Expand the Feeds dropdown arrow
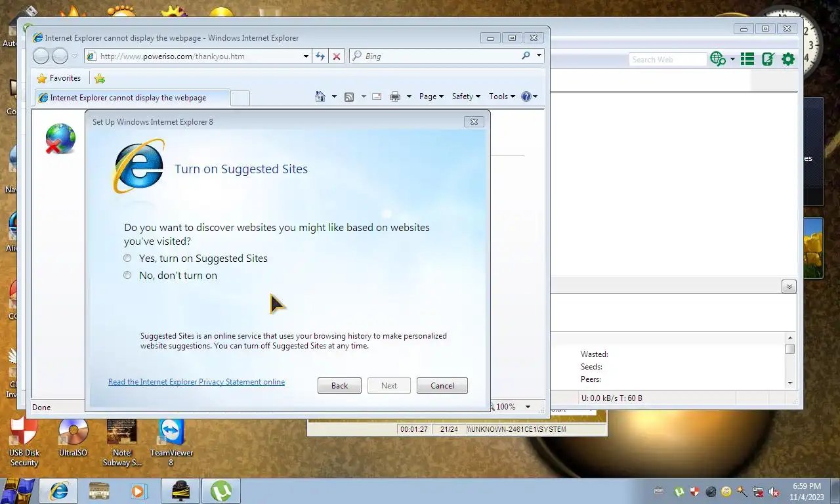The width and height of the screenshot is (840, 504). (x=364, y=96)
